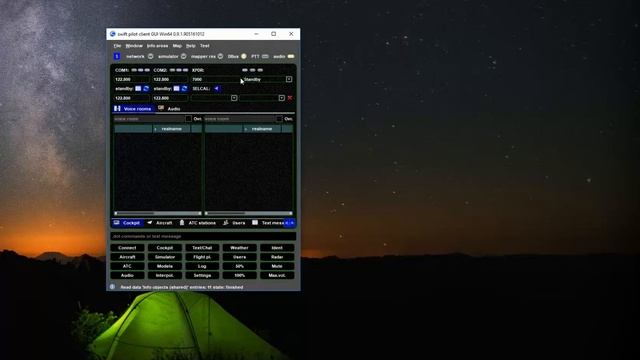Click the Audio tab icon
The width and height of the screenshot is (640, 360).
point(161,108)
